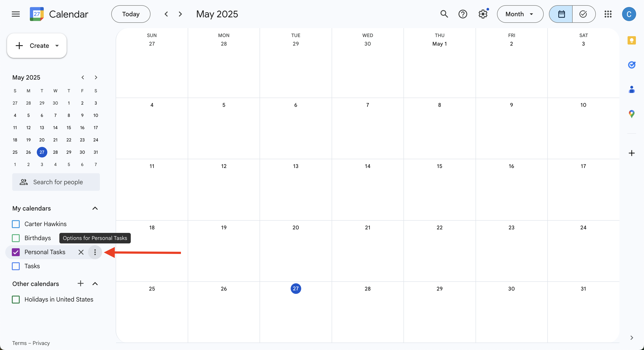
Task: Uncheck Personal Tasks calendar checkbox
Action: tap(16, 252)
